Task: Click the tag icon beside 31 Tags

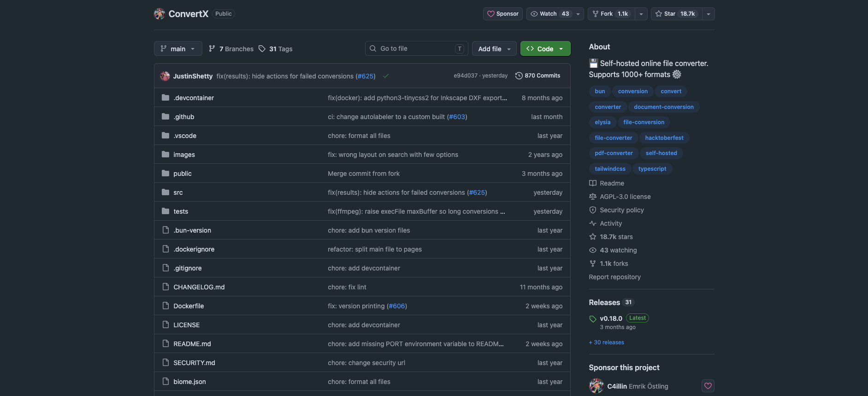Action: pyautogui.click(x=262, y=49)
